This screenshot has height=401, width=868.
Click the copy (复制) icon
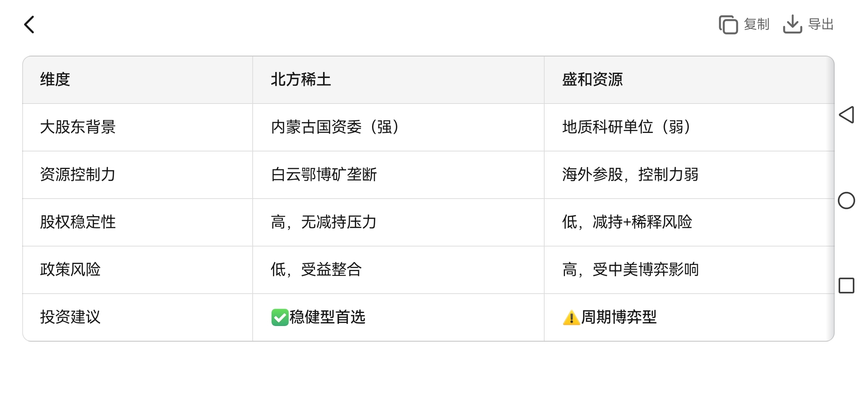729,25
